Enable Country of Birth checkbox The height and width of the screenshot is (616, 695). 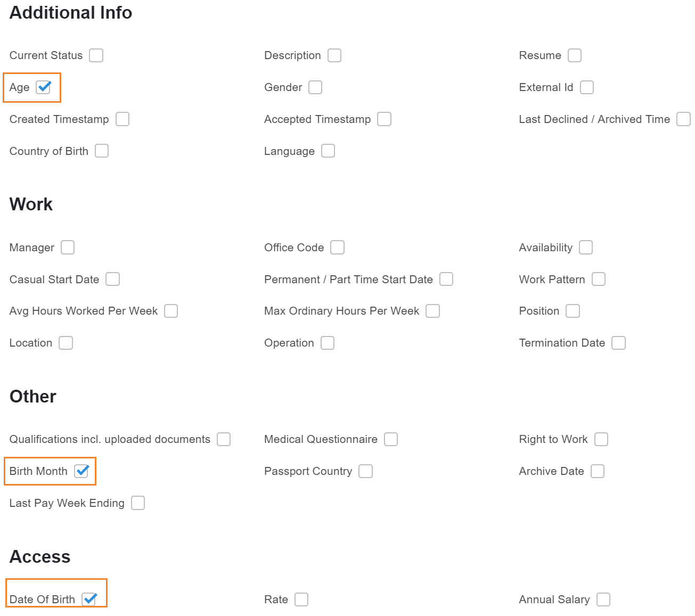(102, 151)
